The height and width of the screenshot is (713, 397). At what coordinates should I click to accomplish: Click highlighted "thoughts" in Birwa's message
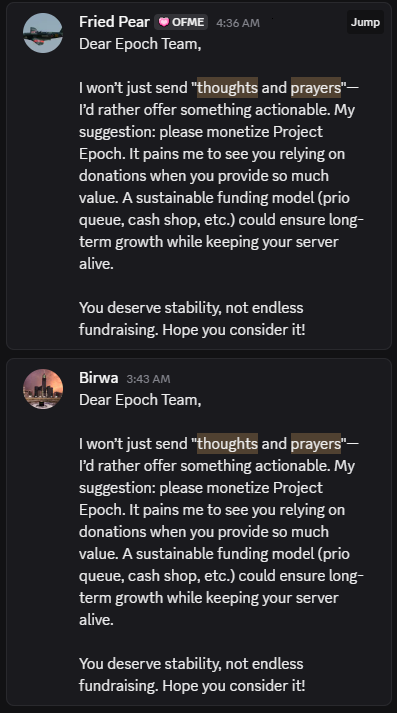pos(227,443)
